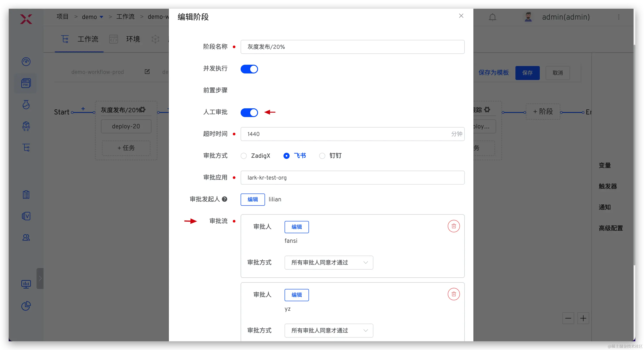644x350 pixels.
Task: Delete the fansi approver block
Action: point(453,226)
